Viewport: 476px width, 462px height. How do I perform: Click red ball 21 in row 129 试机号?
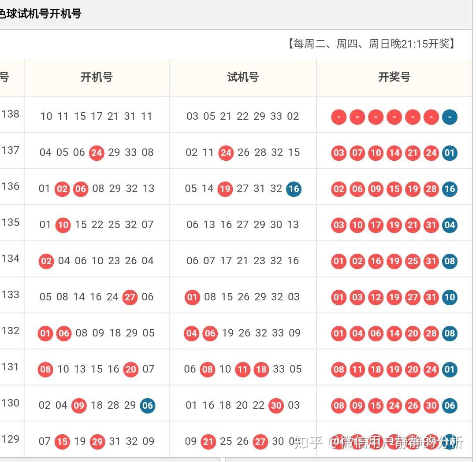208,441
